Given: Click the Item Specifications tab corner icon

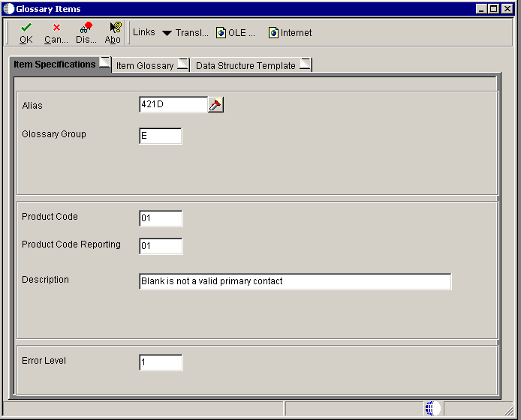Looking at the screenshot, I should coord(104,62).
